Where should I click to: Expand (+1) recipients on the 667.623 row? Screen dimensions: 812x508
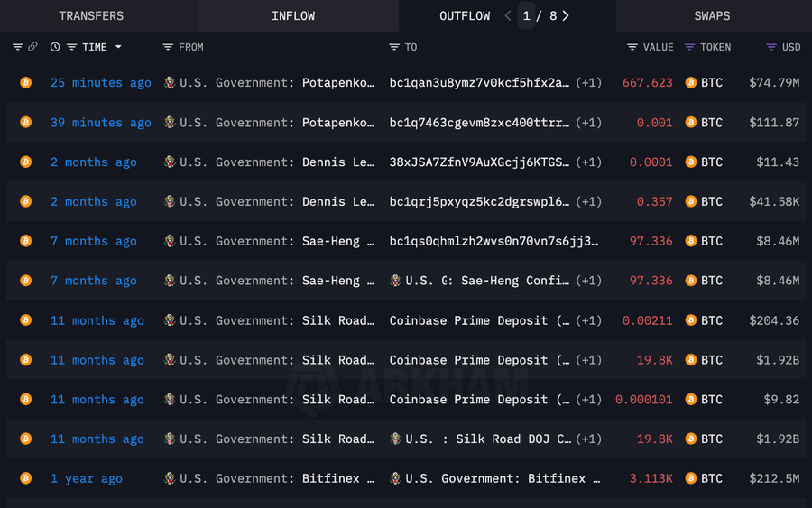click(x=589, y=83)
